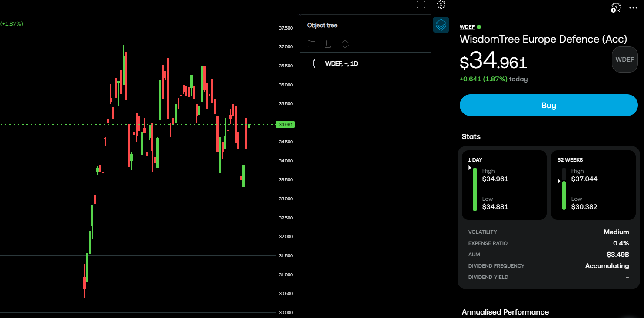The height and width of the screenshot is (318, 644).
Task: Click the 1 DAY low value $34.881
Action: [495, 207]
